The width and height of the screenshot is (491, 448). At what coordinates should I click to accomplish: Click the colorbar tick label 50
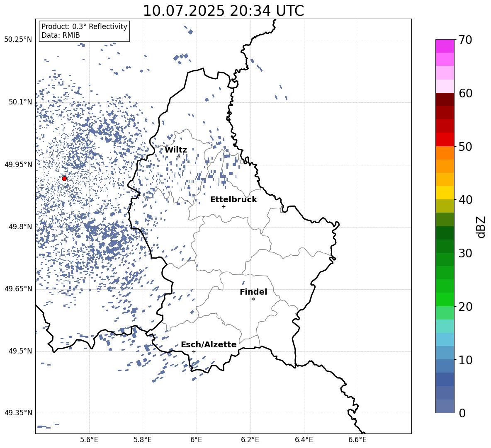465,146
